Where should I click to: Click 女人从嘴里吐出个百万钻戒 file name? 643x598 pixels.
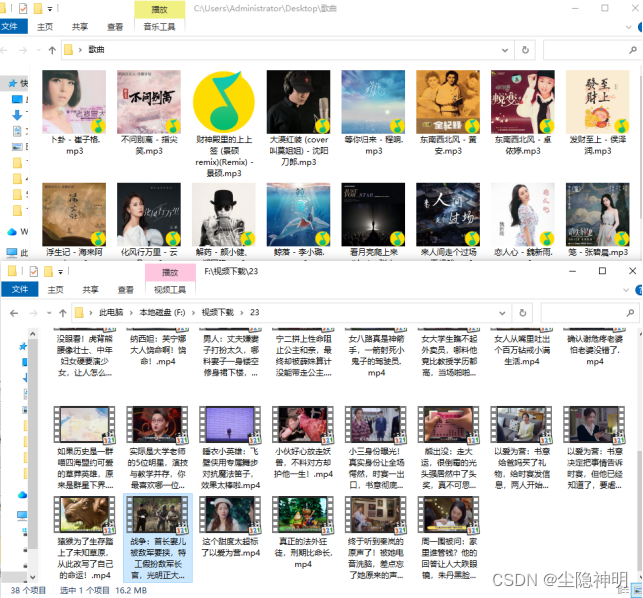[x=522, y=350]
